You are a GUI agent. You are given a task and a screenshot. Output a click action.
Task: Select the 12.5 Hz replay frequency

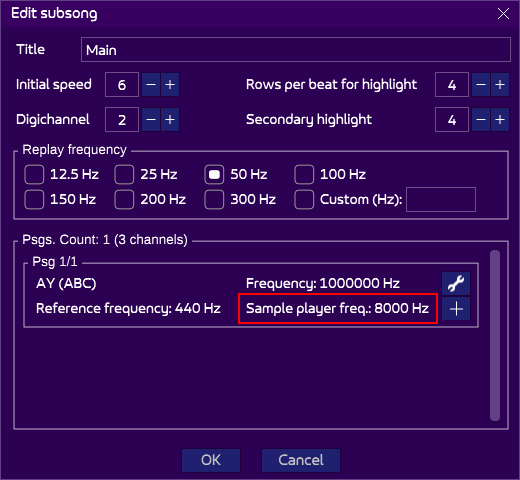pyautogui.click(x=34, y=174)
